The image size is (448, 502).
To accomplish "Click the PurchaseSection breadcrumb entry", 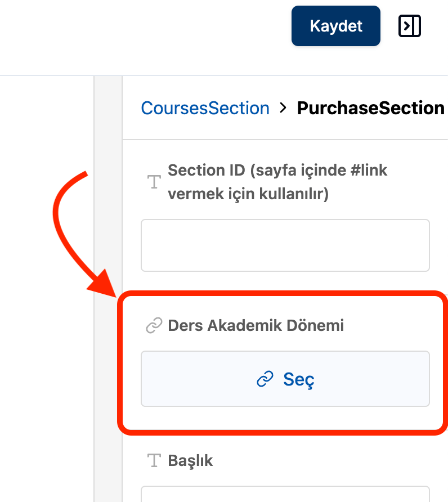I will 370,108.
